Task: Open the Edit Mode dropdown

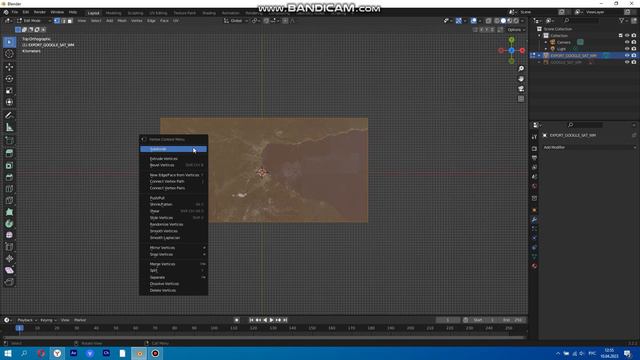Action: click(34, 20)
